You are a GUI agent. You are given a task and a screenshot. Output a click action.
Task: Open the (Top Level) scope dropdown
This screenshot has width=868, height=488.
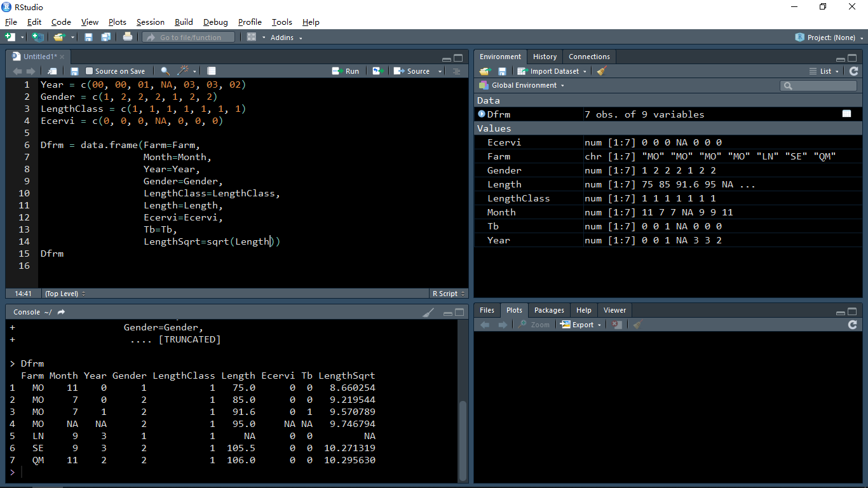tap(64, 294)
